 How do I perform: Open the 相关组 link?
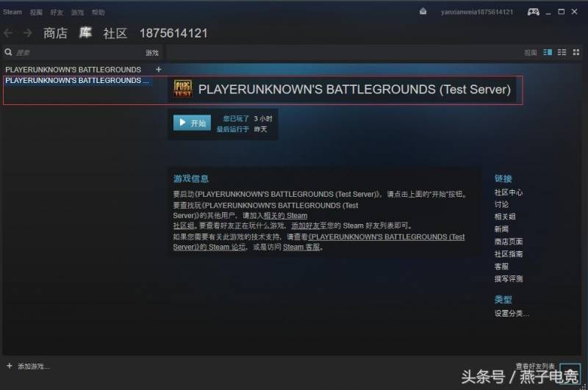click(505, 217)
